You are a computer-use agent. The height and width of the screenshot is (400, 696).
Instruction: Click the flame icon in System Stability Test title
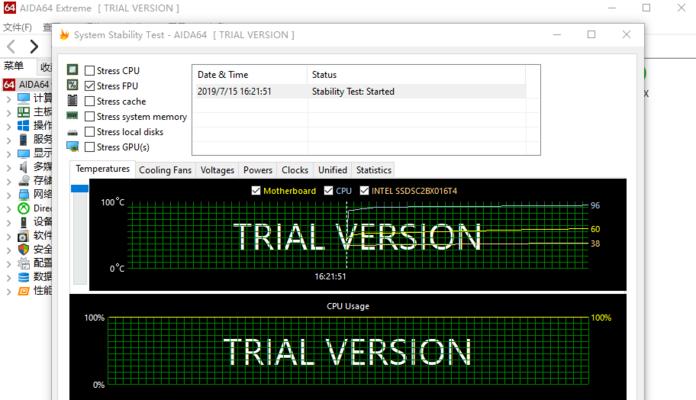click(x=64, y=35)
